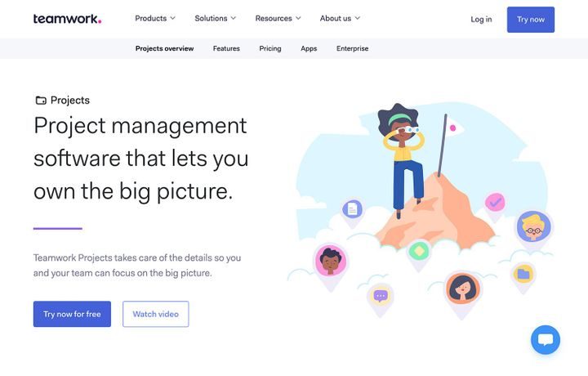The width and height of the screenshot is (588, 376).
Task: Open the live chat bubble icon
Action: point(546,339)
